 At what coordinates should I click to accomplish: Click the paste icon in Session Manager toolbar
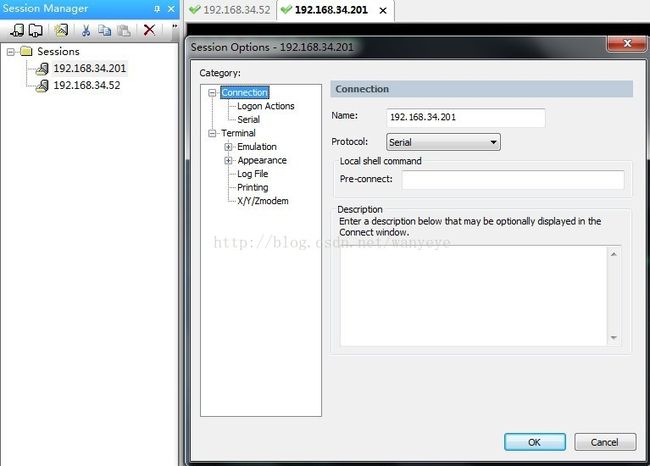124,30
